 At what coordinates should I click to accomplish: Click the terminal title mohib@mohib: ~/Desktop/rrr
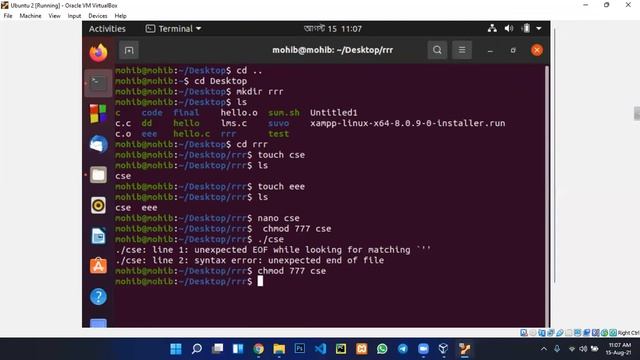click(333, 50)
